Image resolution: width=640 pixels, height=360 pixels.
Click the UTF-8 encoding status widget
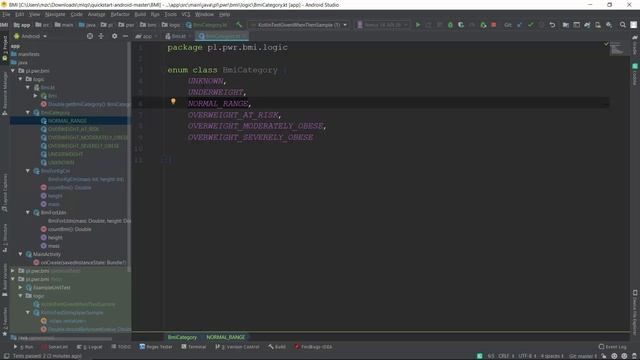[527, 356]
